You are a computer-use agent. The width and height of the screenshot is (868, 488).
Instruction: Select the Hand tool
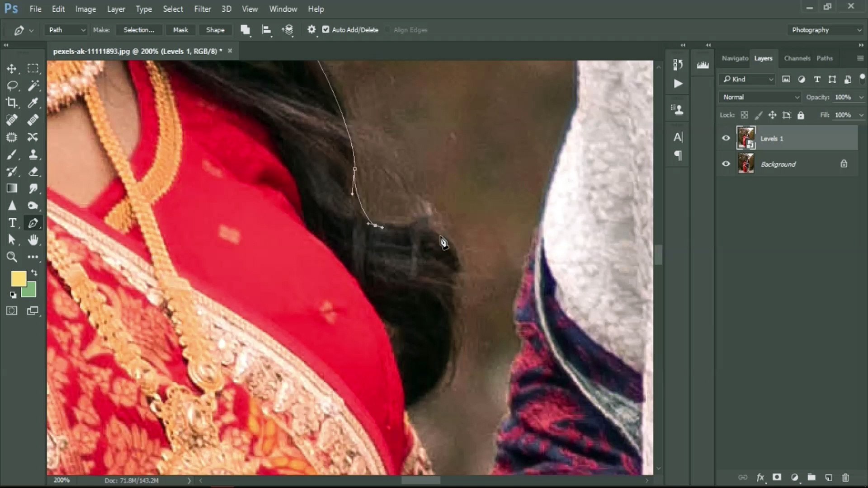pos(33,239)
